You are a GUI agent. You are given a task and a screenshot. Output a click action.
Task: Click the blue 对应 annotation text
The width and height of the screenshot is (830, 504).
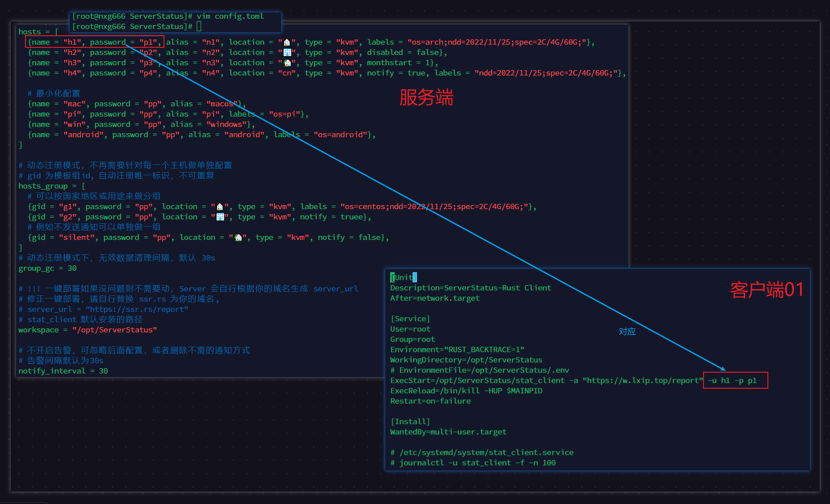[627, 332]
